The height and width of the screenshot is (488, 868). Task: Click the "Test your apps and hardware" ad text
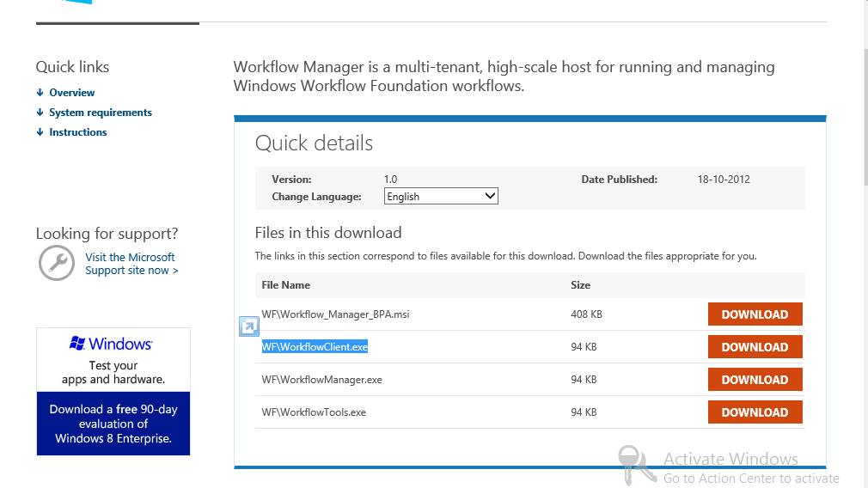coord(113,372)
